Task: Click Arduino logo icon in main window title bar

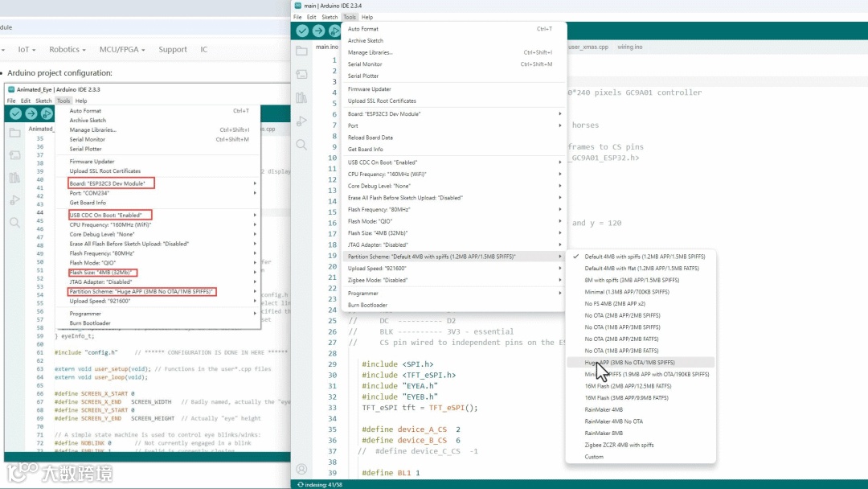Action: (x=298, y=6)
